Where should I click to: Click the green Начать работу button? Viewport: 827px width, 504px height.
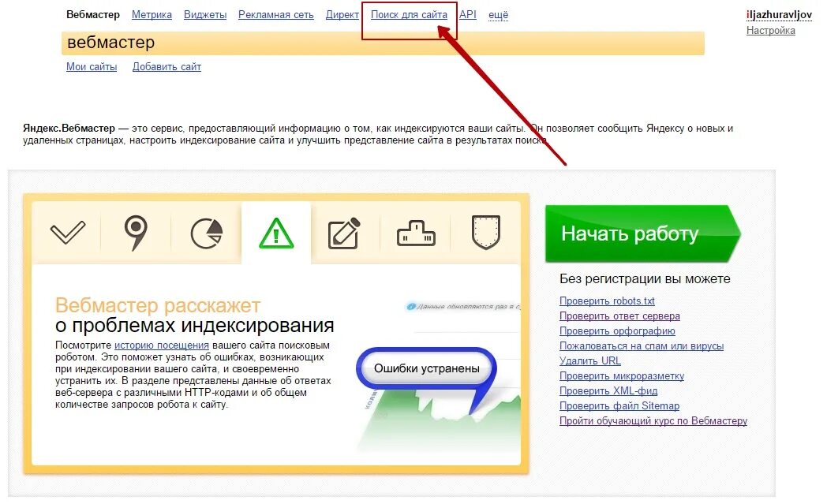click(642, 233)
